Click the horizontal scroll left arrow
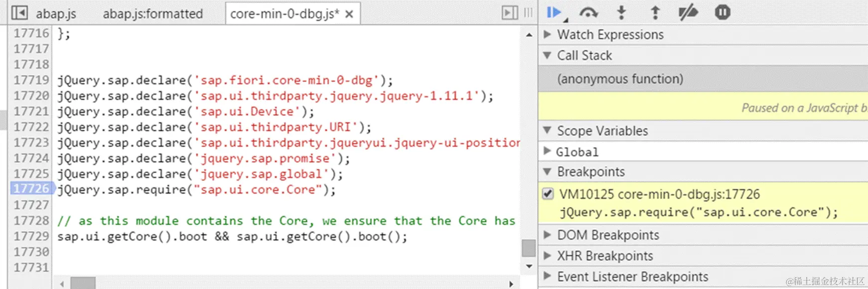 pyautogui.click(x=62, y=284)
